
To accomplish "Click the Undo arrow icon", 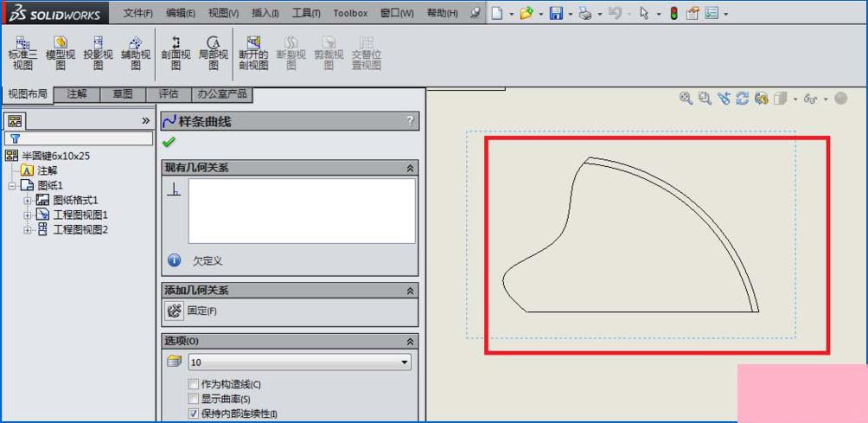I will (615, 14).
